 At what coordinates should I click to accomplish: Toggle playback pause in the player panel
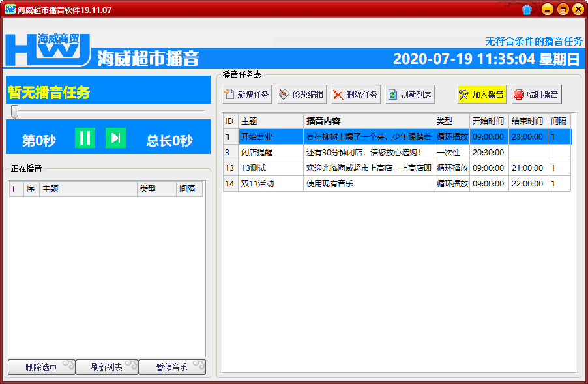click(84, 137)
